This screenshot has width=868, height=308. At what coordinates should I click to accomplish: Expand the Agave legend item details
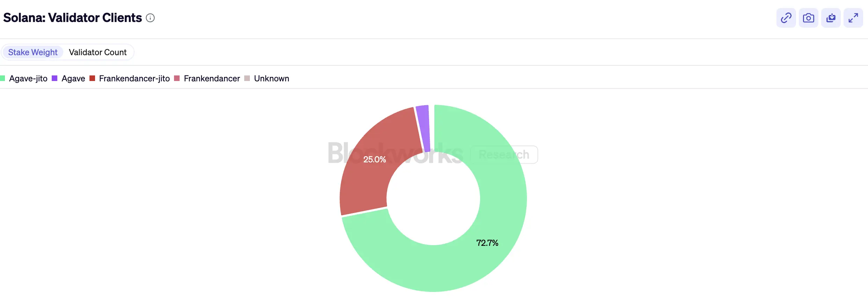click(73, 78)
